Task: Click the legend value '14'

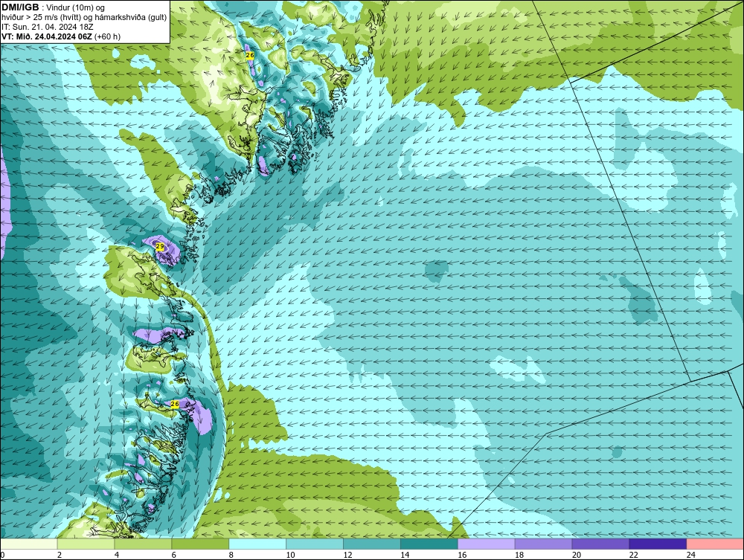Action: (405, 555)
